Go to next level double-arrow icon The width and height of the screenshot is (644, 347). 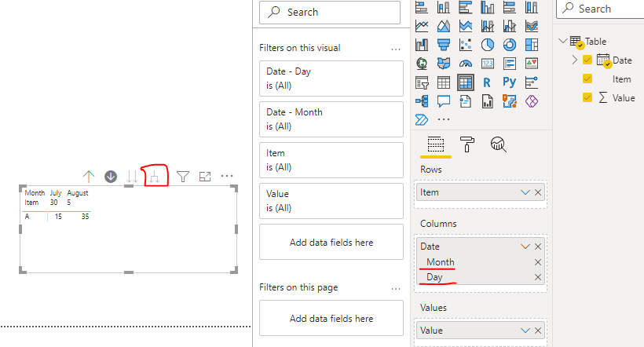(x=132, y=177)
